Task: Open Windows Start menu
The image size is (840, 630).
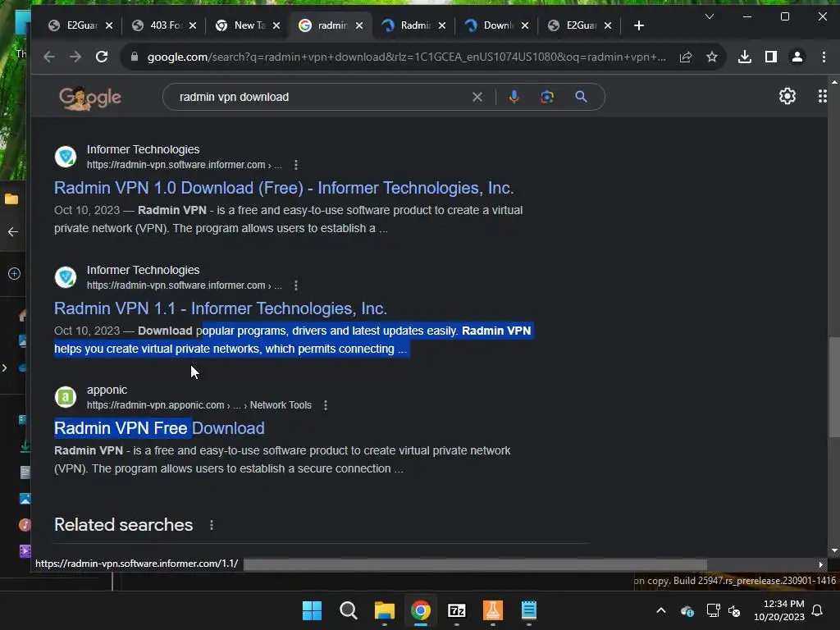Action: tap(312, 610)
